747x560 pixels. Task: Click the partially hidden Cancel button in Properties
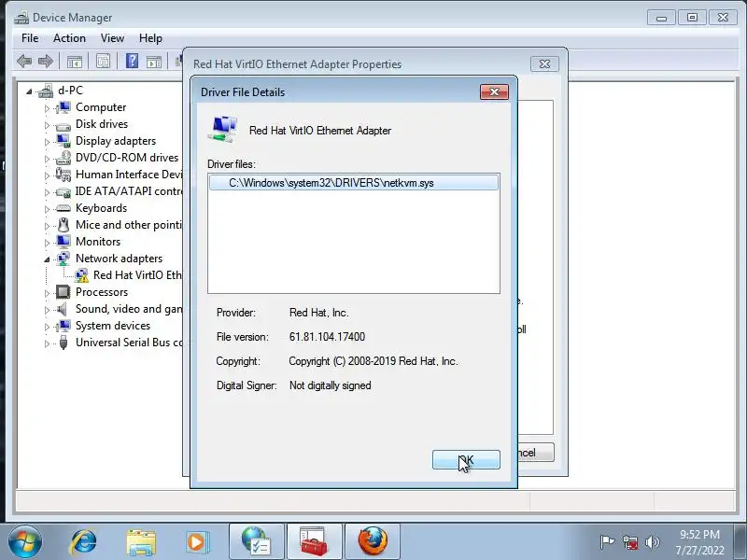click(x=536, y=453)
